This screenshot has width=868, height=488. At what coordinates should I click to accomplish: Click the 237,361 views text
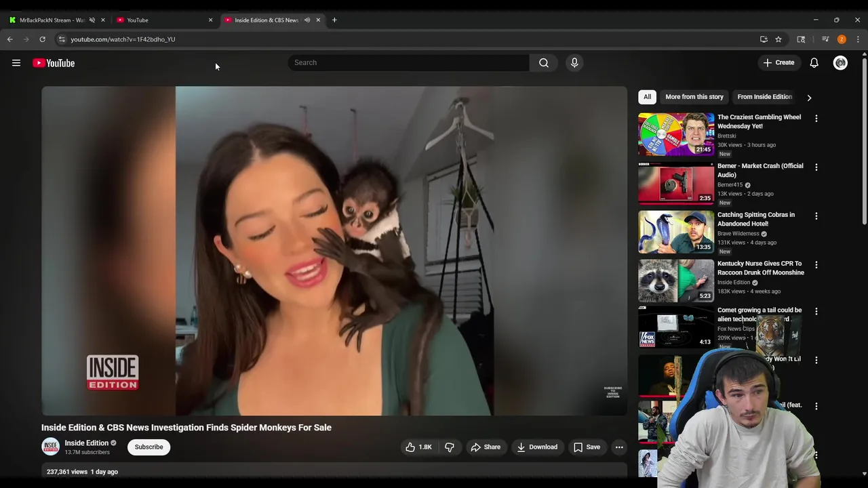[x=67, y=472]
